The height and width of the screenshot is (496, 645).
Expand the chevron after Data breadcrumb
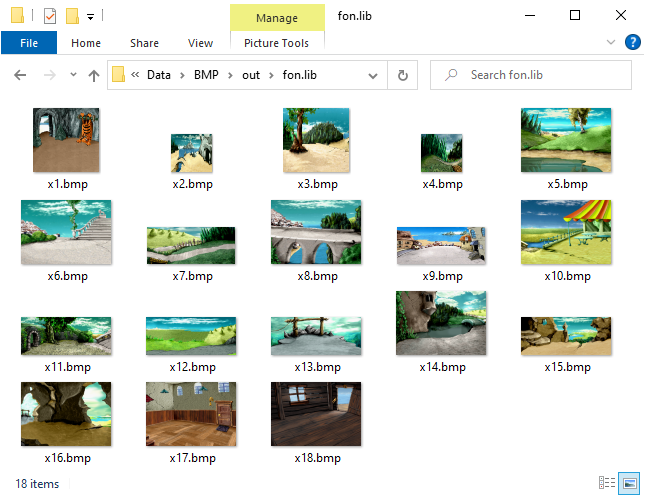[182, 75]
